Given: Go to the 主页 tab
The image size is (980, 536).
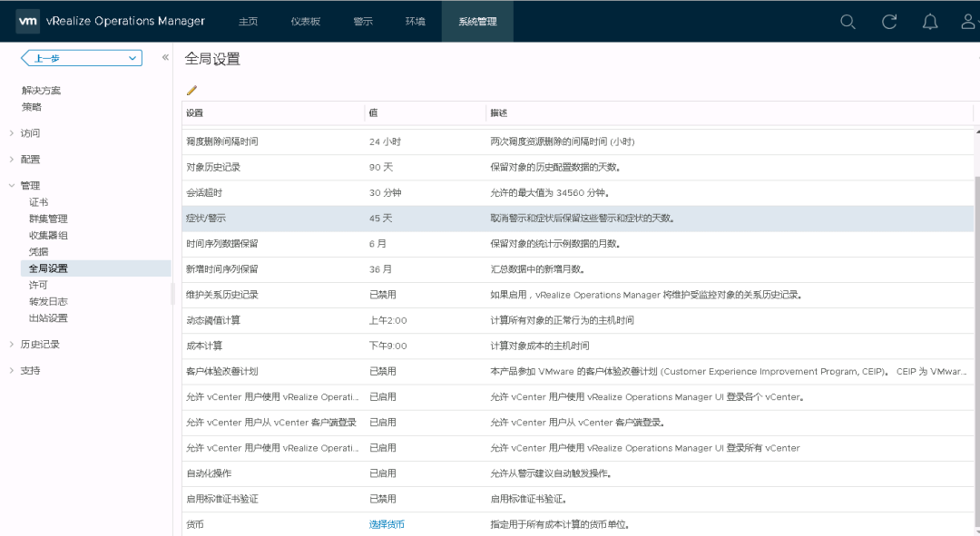Looking at the screenshot, I should pos(248,21).
